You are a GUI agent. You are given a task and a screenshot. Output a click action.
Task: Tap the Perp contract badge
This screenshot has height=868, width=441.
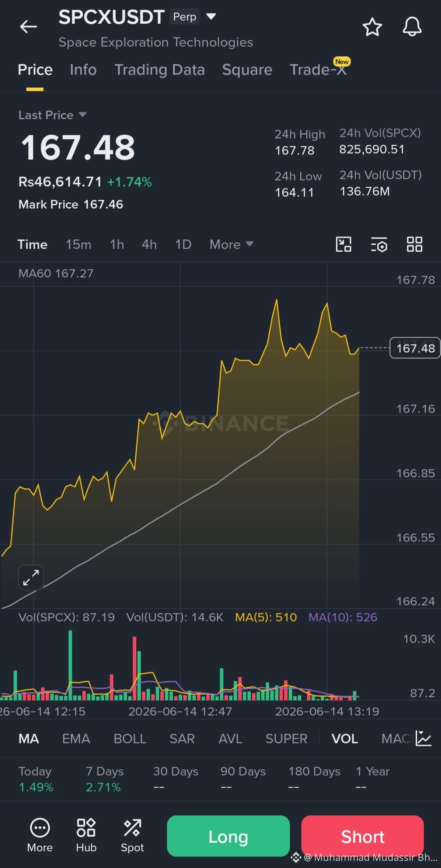185,17
